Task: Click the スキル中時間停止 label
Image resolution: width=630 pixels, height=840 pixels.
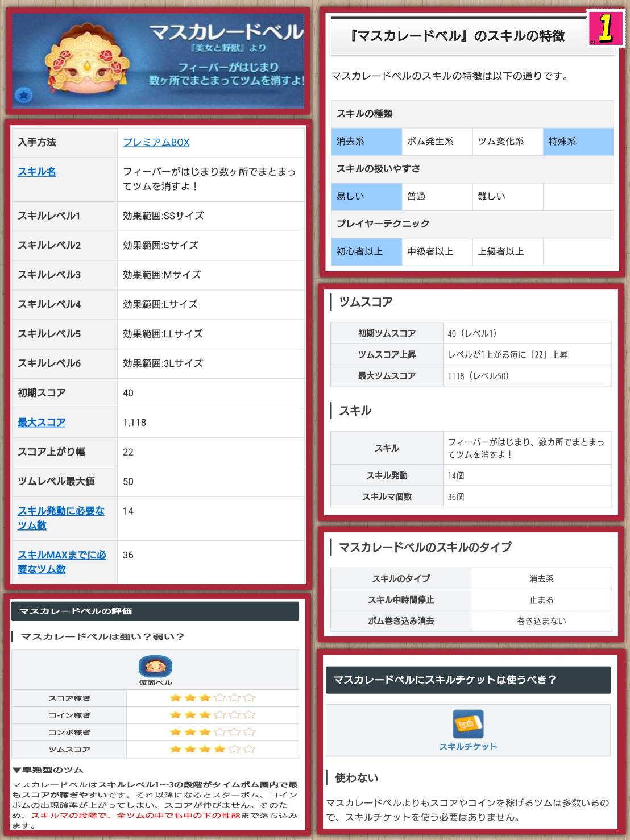Action: point(401,600)
